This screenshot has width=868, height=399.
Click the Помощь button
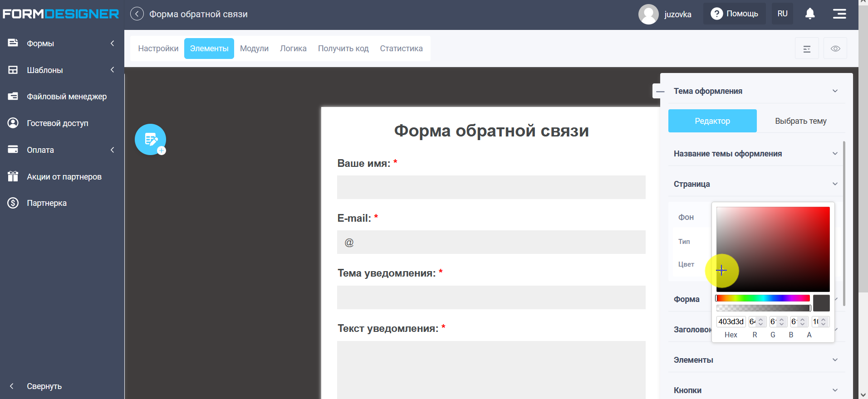click(x=735, y=14)
